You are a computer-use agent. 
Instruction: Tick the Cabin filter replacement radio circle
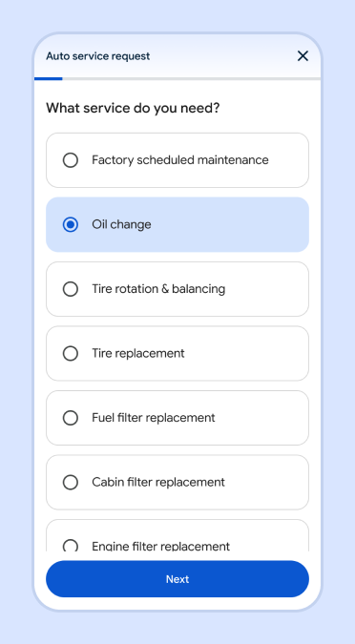[x=71, y=482]
